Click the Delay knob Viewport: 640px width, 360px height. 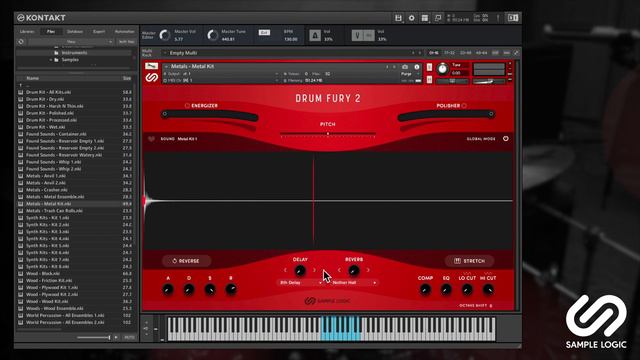300,270
